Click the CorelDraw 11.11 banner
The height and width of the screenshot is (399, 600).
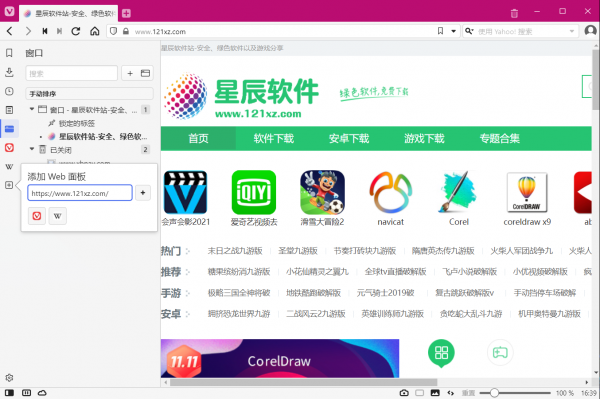coord(280,358)
